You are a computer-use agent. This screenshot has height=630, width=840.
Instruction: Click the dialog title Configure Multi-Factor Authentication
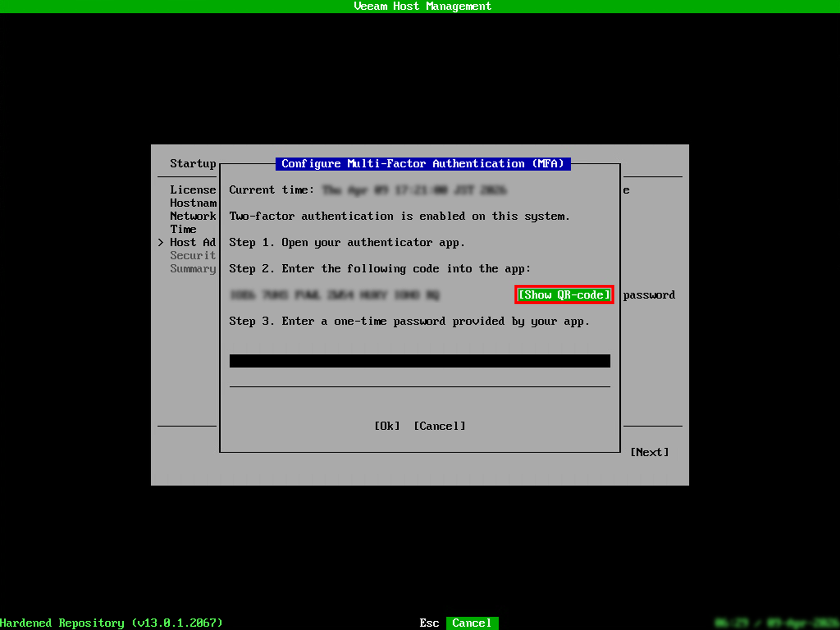click(423, 163)
